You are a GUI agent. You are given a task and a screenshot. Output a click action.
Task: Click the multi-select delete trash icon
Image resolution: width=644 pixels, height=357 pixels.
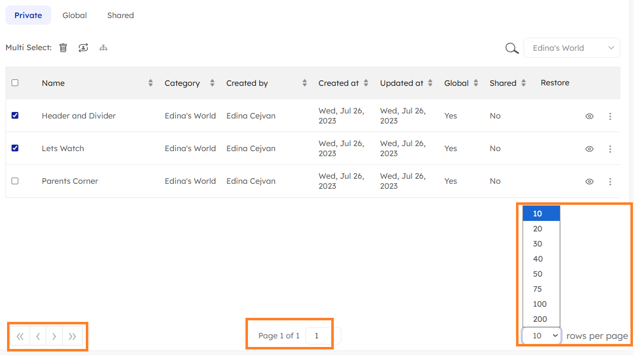[x=63, y=48]
